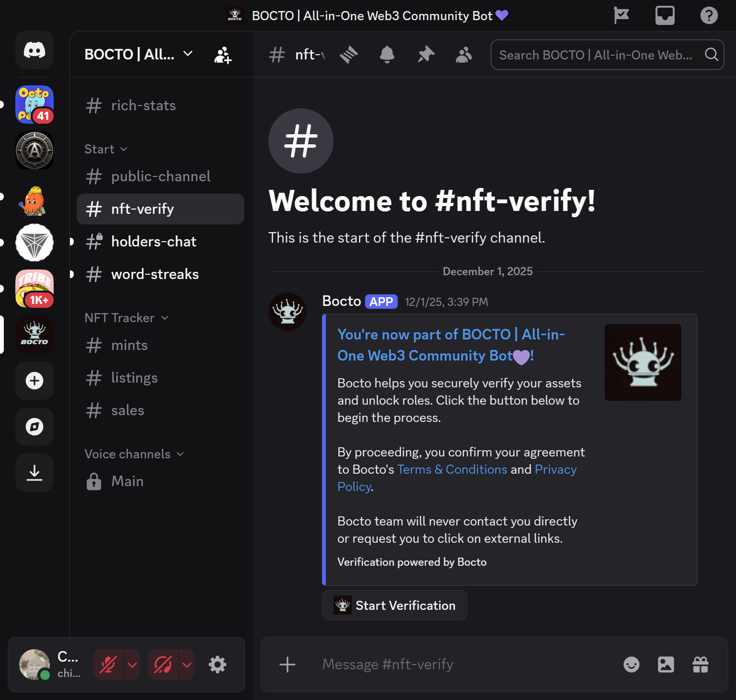Toggle headphone deafen
736x700 pixels.
(x=163, y=665)
